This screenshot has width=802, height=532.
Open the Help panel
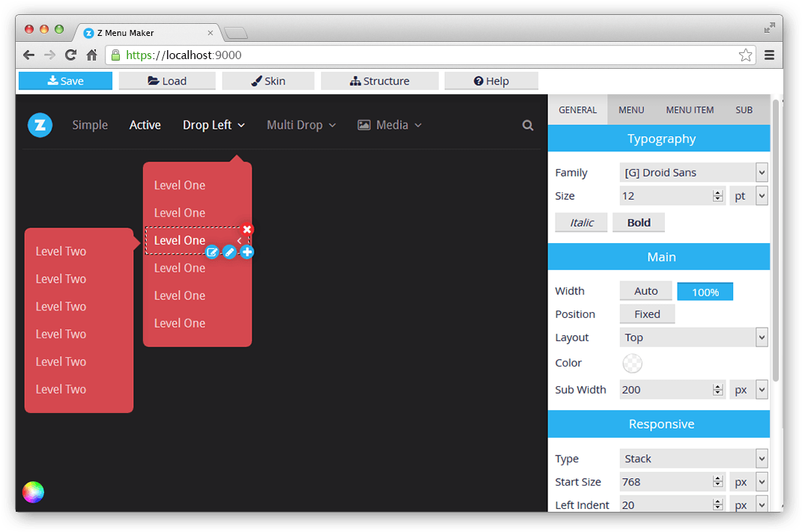click(491, 80)
